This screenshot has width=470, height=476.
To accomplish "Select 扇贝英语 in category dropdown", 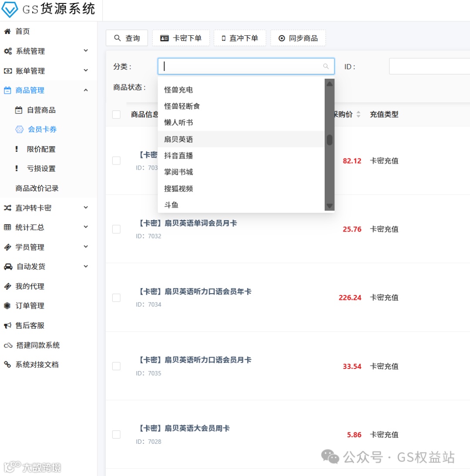I will tap(242, 139).
